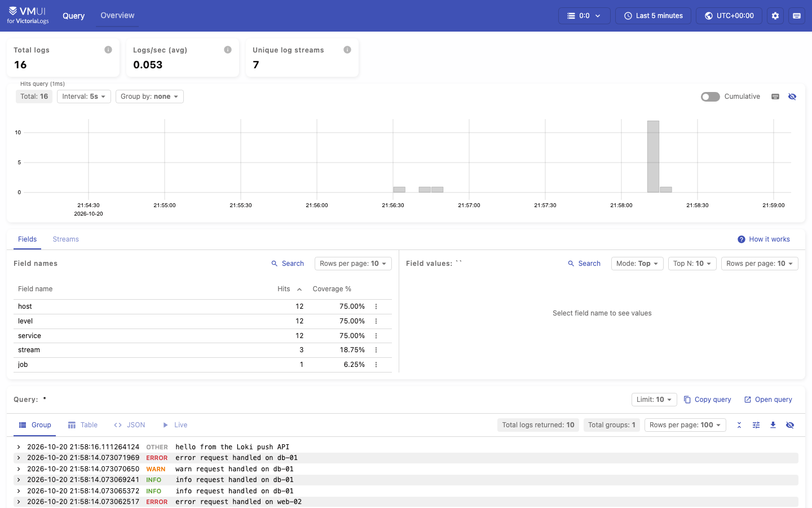Click keyboard shortcuts icon in top header
The width and height of the screenshot is (812, 508).
[797, 16]
